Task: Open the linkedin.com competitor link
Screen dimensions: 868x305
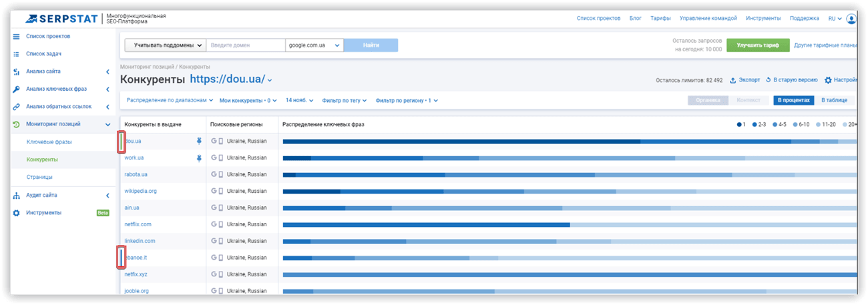Action: 140,241
